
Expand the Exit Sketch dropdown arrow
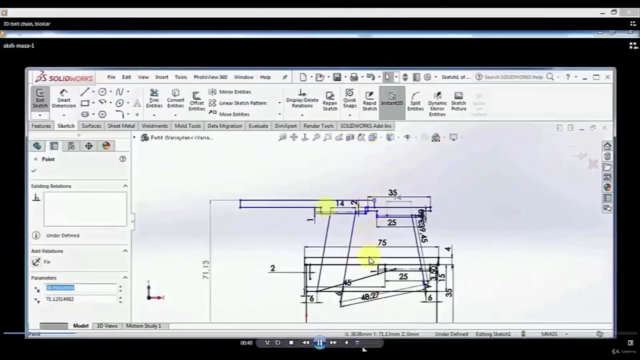(40, 115)
